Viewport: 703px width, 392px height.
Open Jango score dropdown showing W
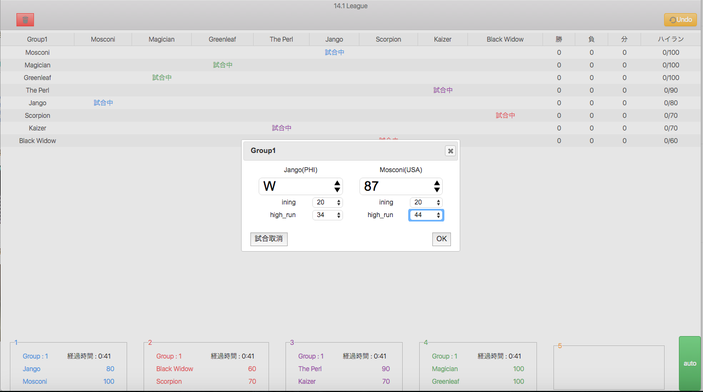coord(300,186)
